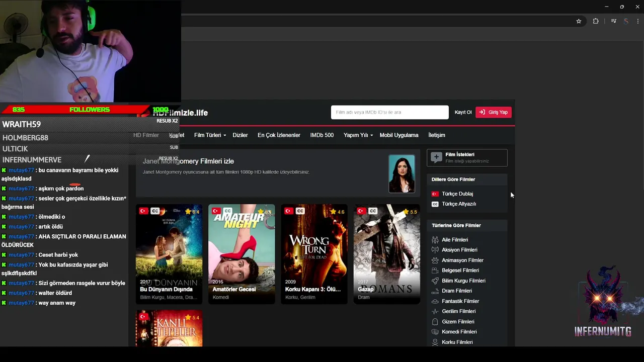This screenshot has width=644, height=362.
Task: Click the Dillere Göre Filmler heading
Action: (453, 179)
